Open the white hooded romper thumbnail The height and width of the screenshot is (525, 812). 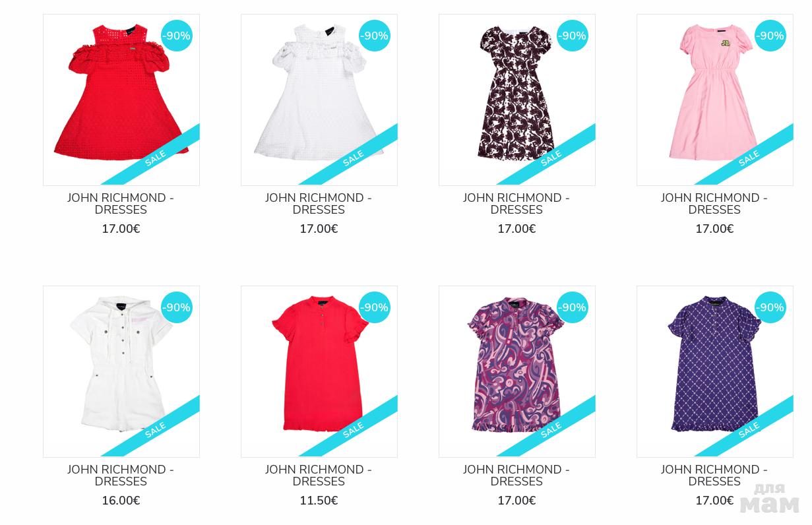pos(121,371)
